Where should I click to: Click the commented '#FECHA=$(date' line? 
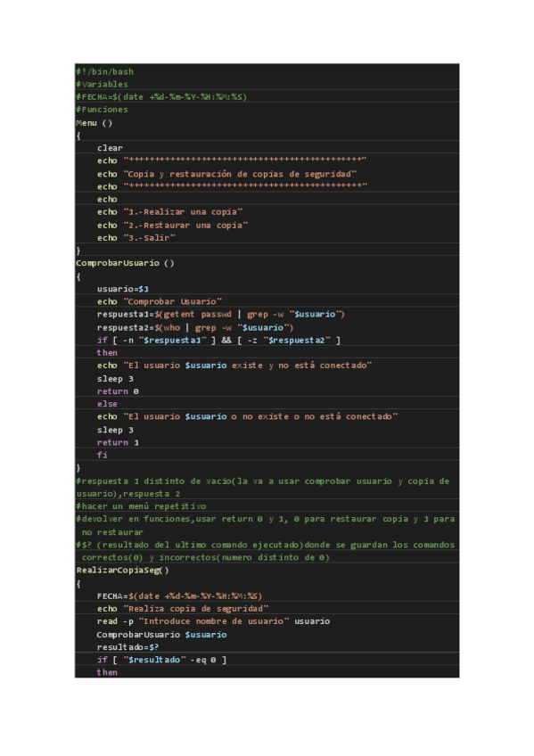point(161,97)
